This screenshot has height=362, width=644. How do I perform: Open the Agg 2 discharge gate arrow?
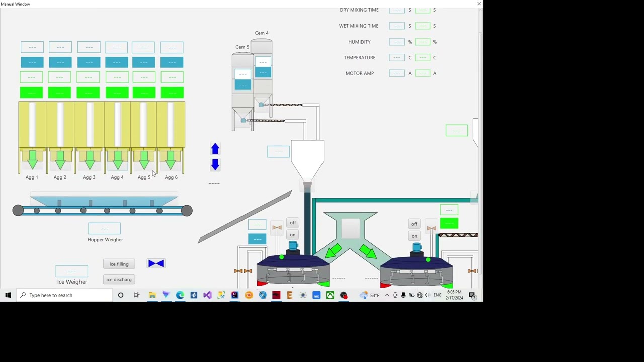(x=60, y=160)
